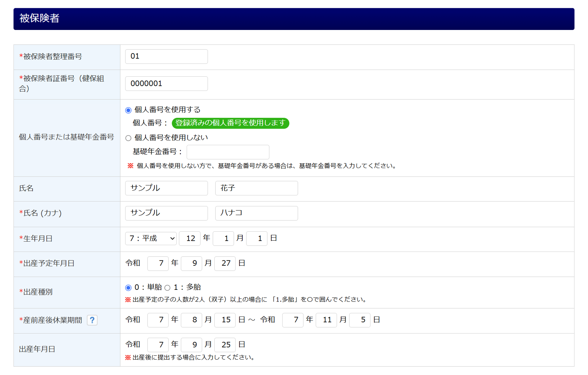Click actual birth day field showing 25
The width and height of the screenshot is (588, 375).
[225, 345]
